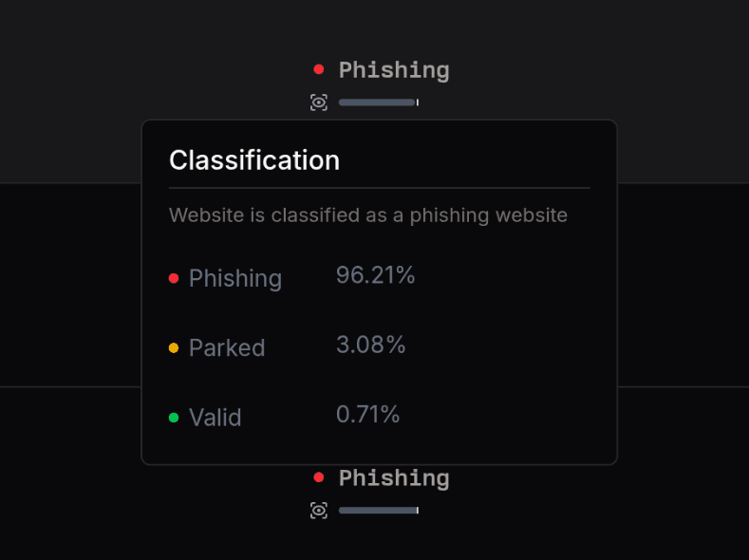Select the Parked label in the popup
749x560 pixels.
[227, 348]
